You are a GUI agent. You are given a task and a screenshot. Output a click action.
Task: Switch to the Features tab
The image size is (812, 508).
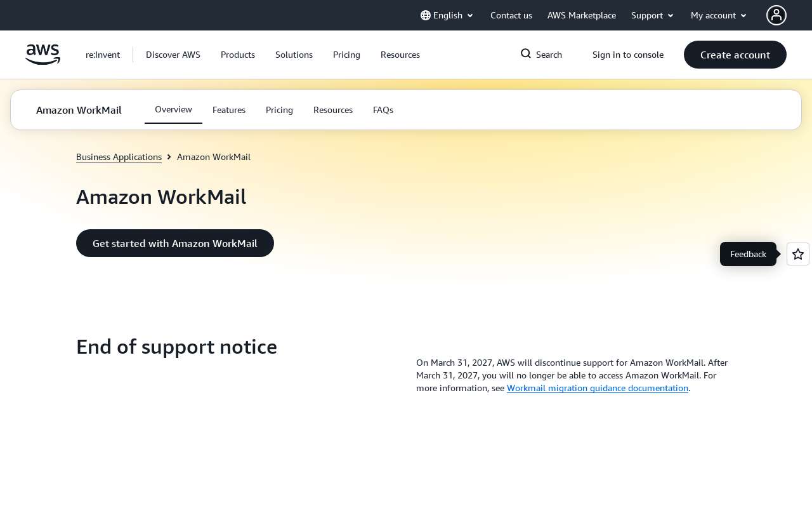(229, 110)
